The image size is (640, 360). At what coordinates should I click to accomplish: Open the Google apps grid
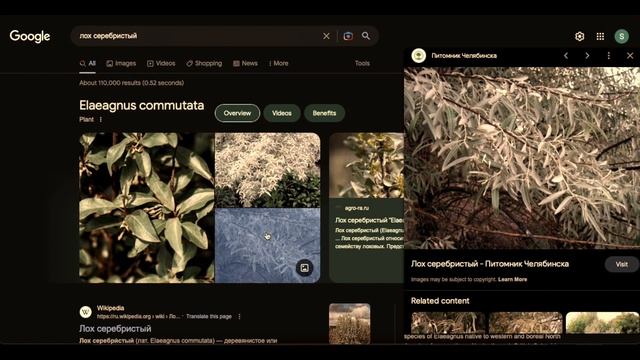tap(600, 36)
